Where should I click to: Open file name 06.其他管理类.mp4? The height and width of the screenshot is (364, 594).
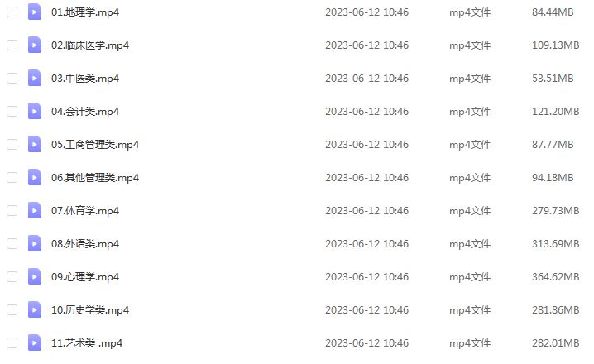95,178
